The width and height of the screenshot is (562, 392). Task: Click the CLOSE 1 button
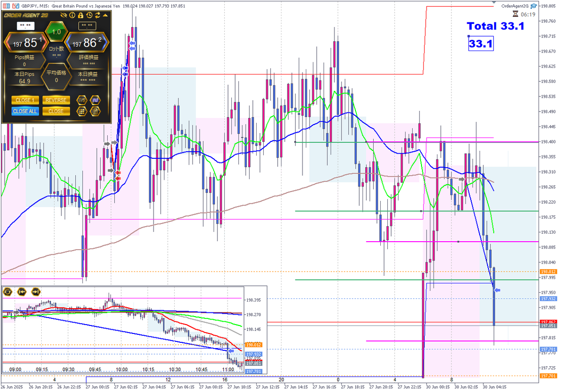(25, 100)
